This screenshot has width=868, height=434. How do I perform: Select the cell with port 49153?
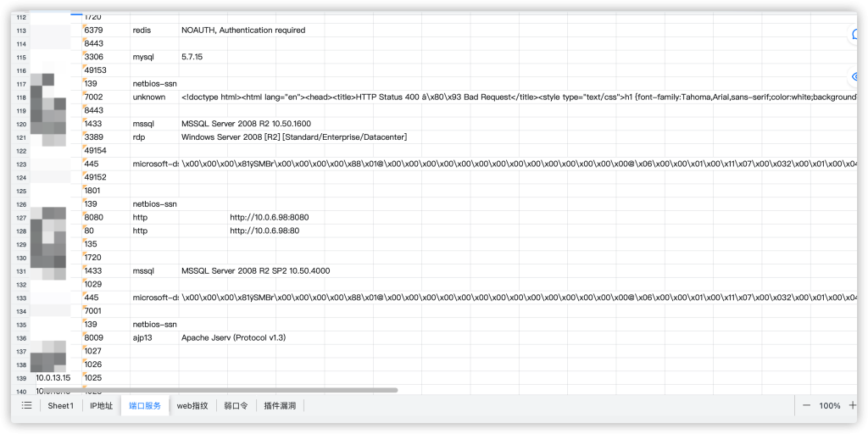106,70
